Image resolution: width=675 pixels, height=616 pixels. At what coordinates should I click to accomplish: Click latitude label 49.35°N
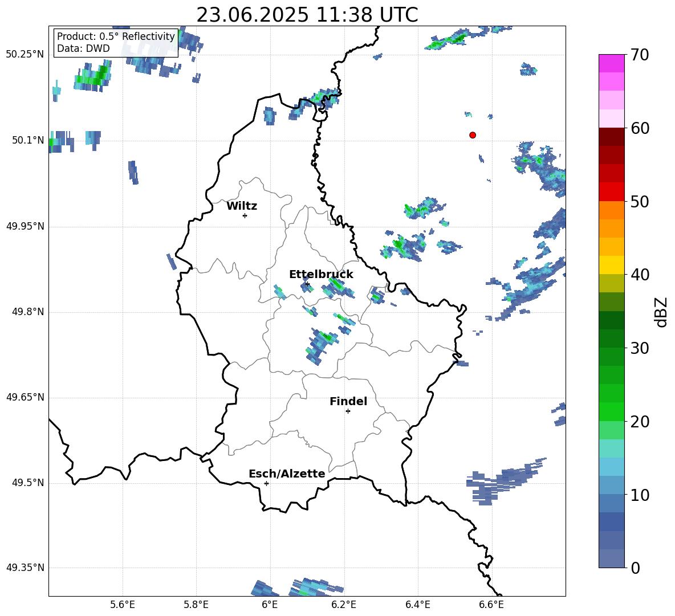(25, 568)
